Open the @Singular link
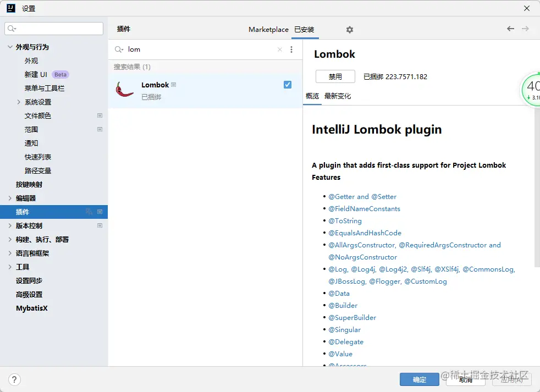 [344, 330]
